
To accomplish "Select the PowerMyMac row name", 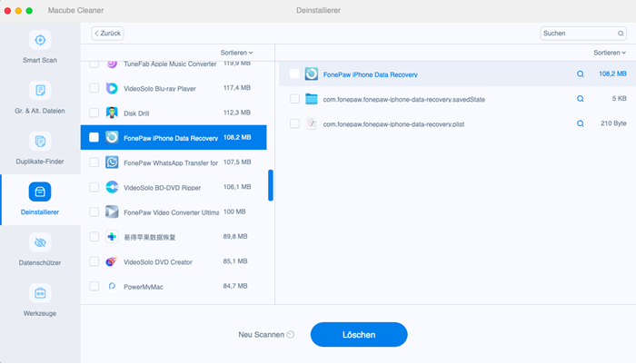I will [144, 287].
